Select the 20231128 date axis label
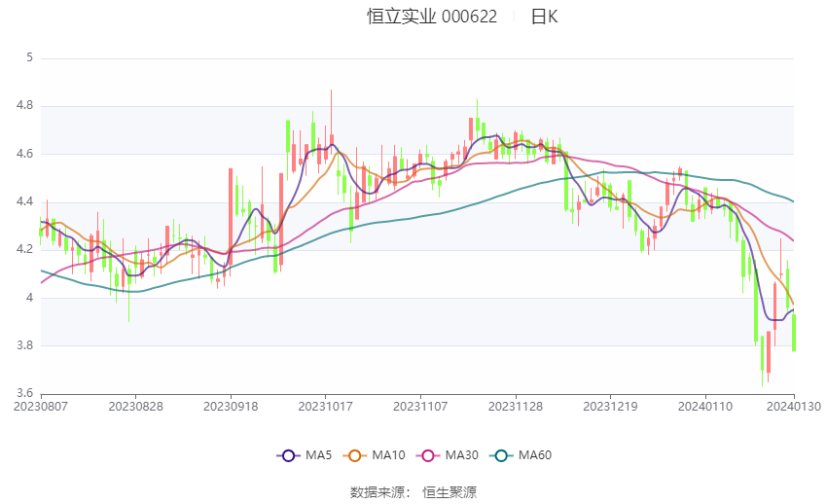This screenshot has width=827, height=504. click(516, 407)
